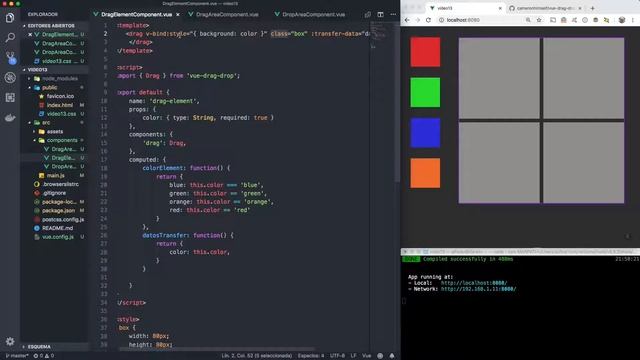Open the Search view in activity bar
This screenshot has height=360, width=640.
point(10,38)
